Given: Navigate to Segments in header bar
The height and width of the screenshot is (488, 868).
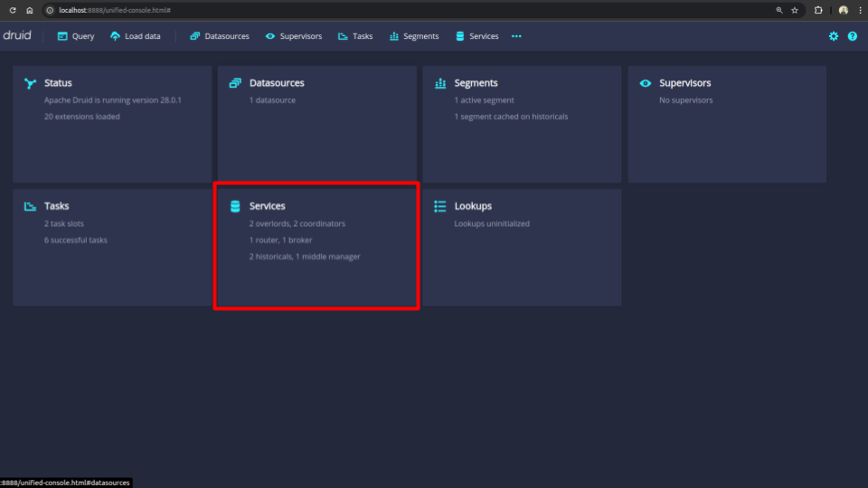Looking at the screenshot, I should click(414, 36).
